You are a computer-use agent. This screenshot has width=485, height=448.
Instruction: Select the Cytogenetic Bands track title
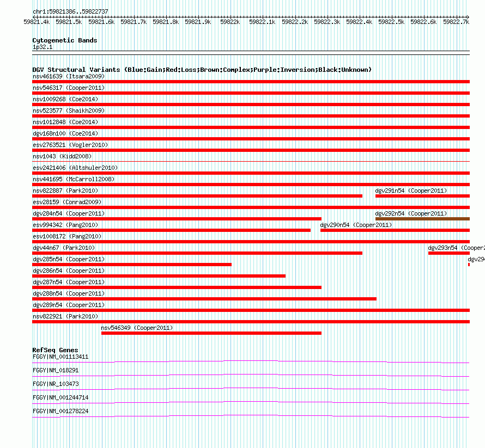[65, 40]
